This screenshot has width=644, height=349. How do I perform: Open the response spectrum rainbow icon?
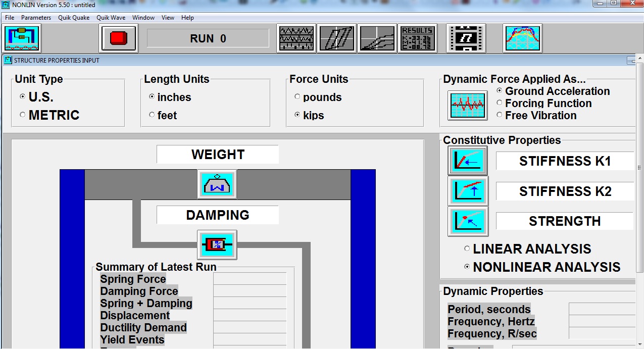(523, 38)
